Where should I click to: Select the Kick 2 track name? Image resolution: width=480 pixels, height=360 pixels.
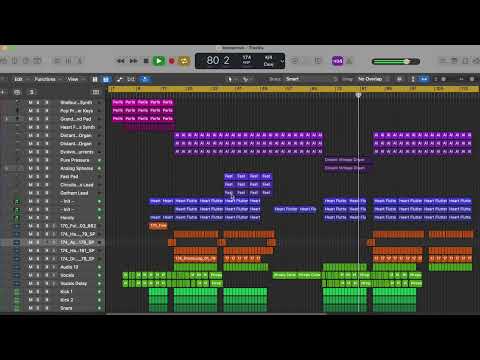pos(66,300)
